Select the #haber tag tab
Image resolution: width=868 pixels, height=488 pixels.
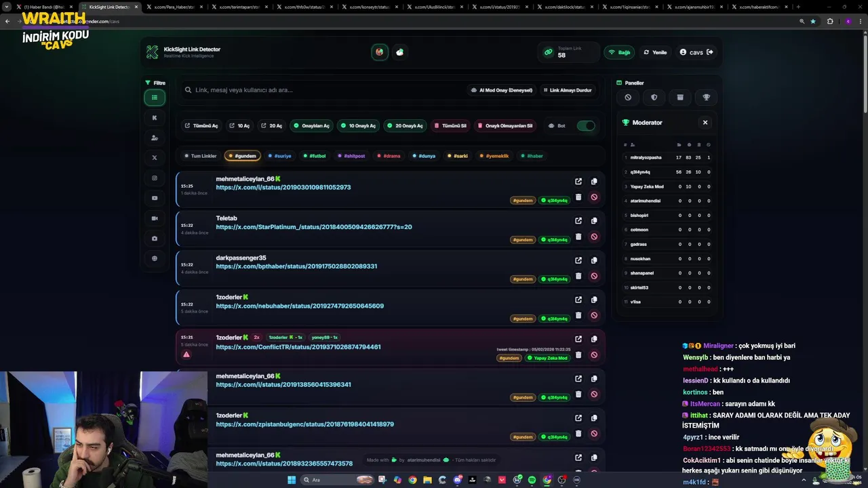532,156
